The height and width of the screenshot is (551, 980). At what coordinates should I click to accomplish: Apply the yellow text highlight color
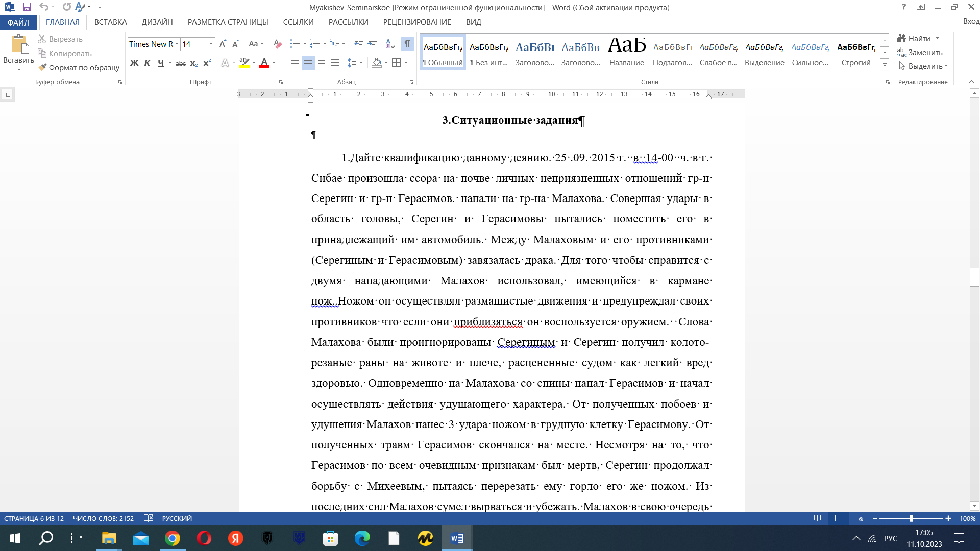[x=244, y=63]
